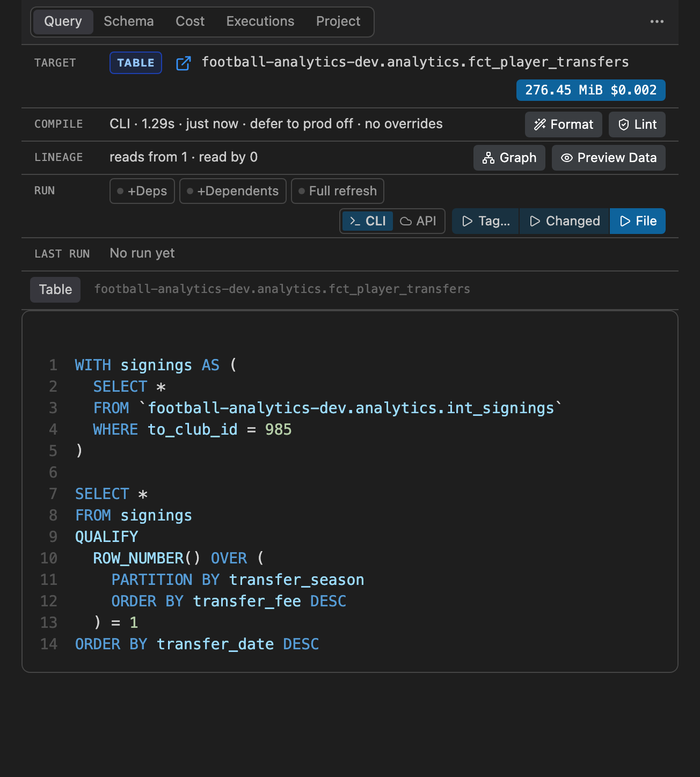Click line number 14 in the gutter
This screenshot has width=700, height=777.
pos(49,644)
